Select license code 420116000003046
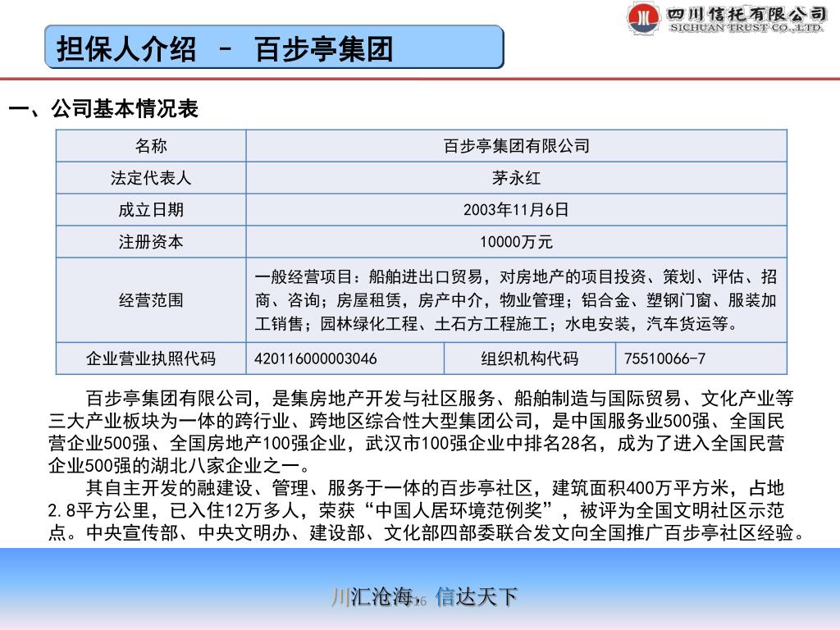840x630 pixels. click(x=316, y=358)
